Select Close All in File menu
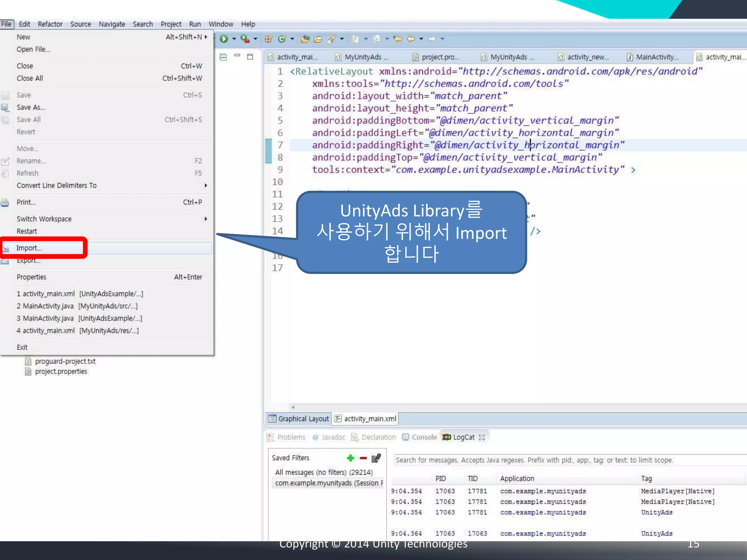Screen dimensions: 747x560 click(x=107, y=78)
